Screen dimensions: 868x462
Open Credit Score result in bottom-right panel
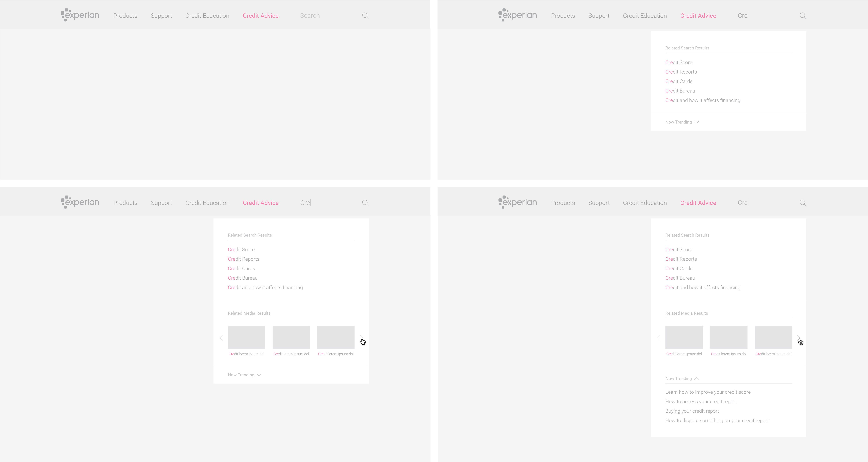point(679,250)
